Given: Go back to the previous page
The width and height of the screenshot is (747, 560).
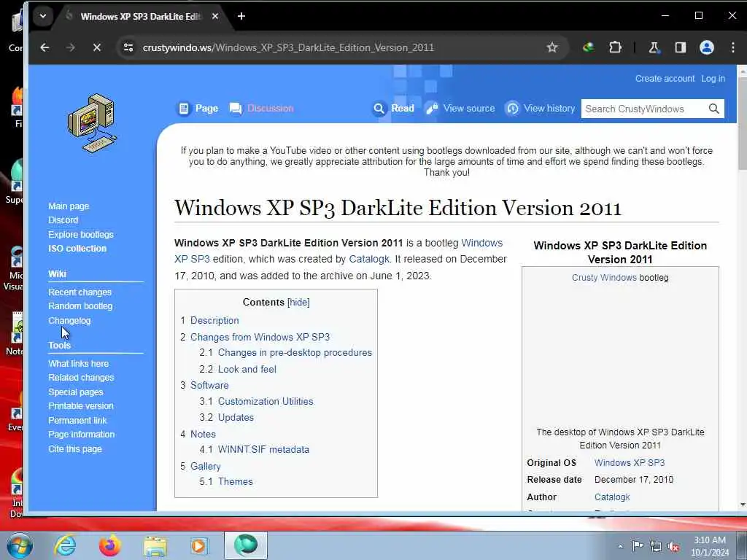Looking at the screenshot, I should click(x=44, y=47).
